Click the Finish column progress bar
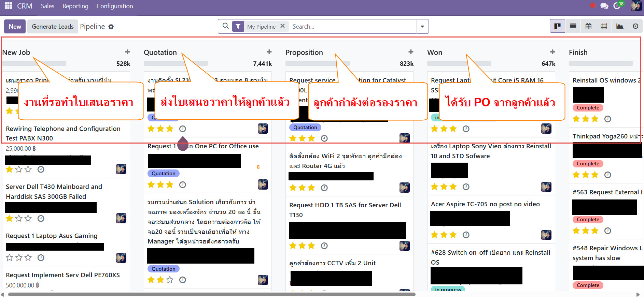The height and width of the screenshot is (297, 644). [x=601, y=63]
